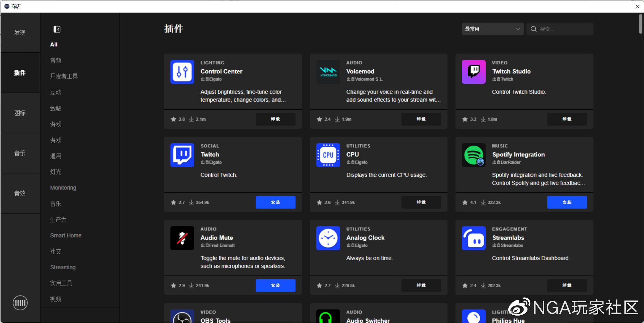
Task: Open the Spotify Integration plugin icon
Action: (474, 155)
